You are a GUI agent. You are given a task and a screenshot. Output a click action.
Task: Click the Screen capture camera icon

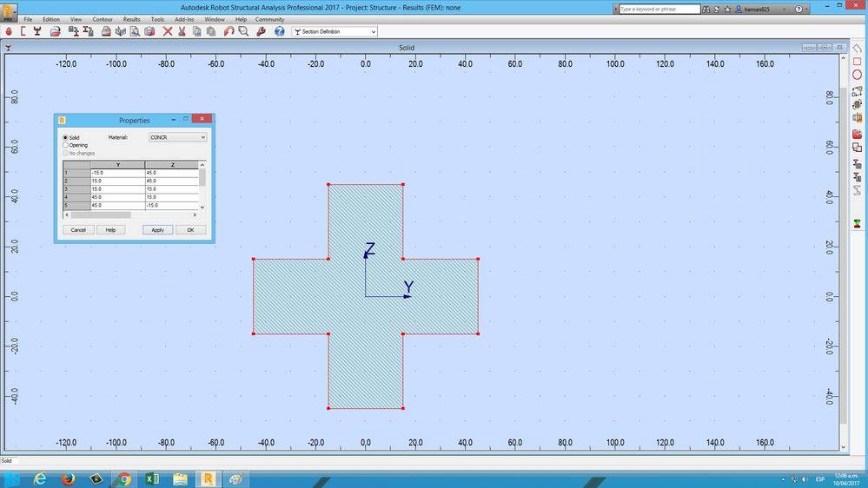(149, 31)
